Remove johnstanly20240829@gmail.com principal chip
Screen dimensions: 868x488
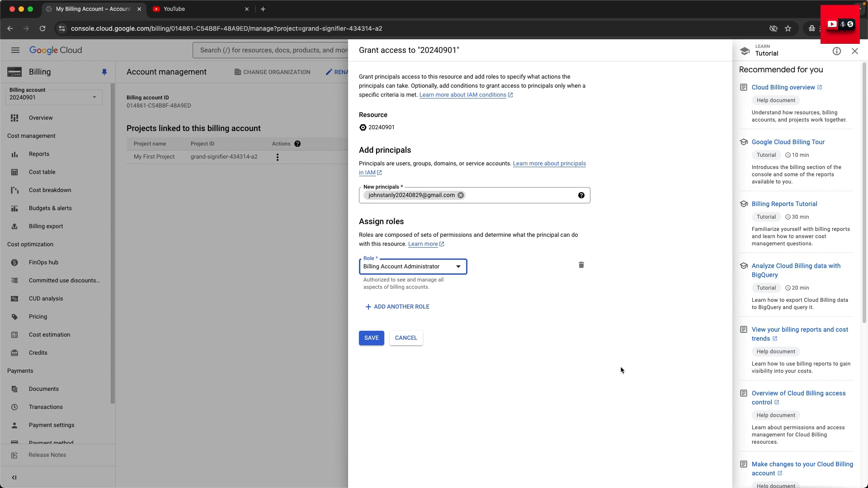tap(461, 195)
